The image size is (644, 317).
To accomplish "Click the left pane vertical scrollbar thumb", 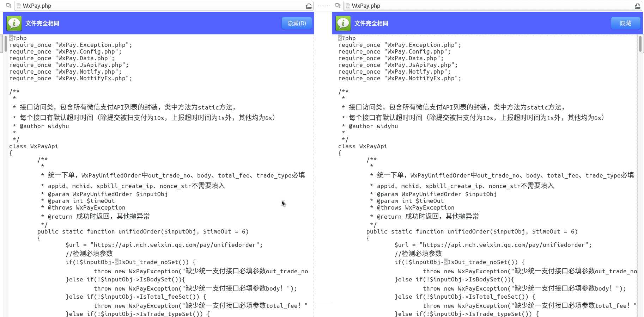I will 6,44.
